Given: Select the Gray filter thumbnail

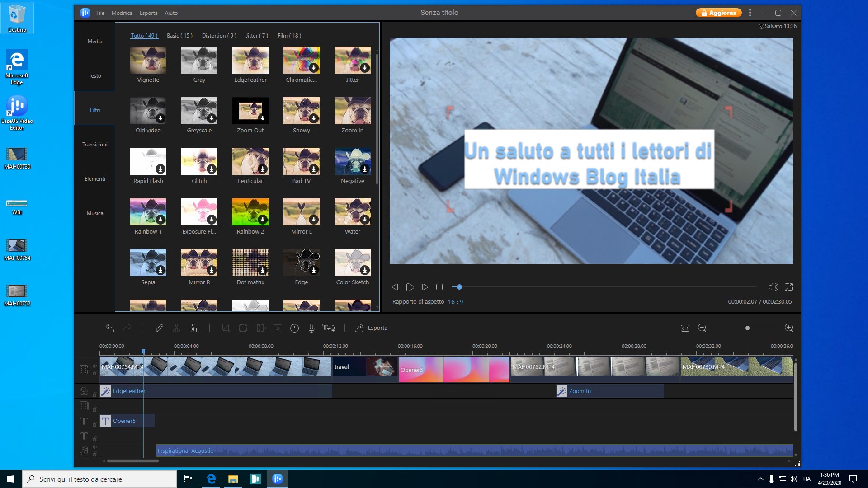Looking at the screenshot, I should [x=199, y=60].
